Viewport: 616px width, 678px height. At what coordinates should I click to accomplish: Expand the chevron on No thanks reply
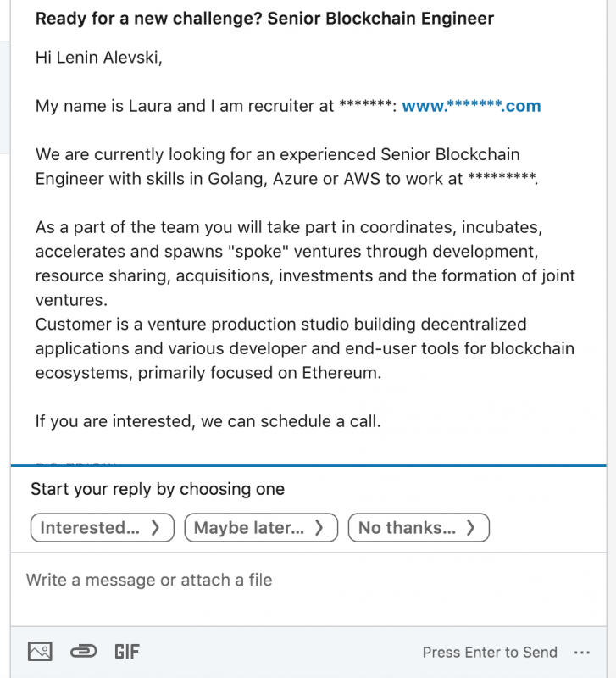pyautogui.click(x=470, y=528)
